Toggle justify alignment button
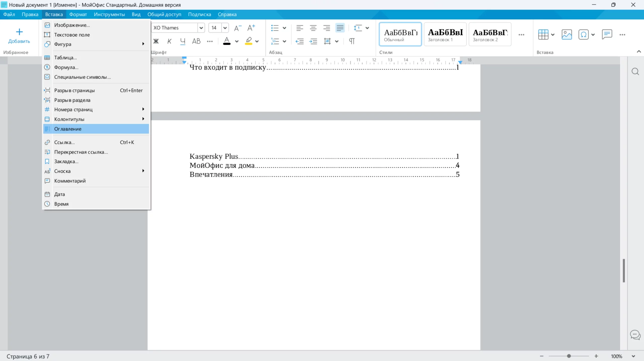 (340, 28)
